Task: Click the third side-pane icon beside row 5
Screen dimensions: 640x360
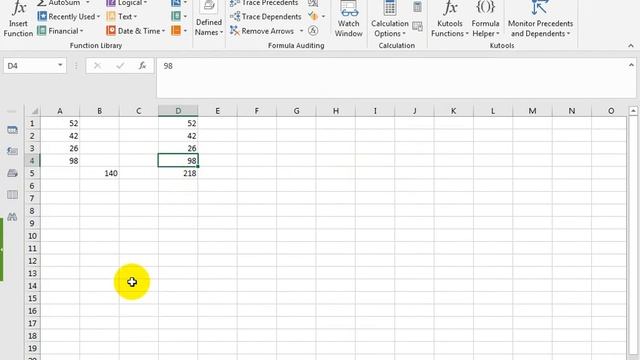Action: 12,173
